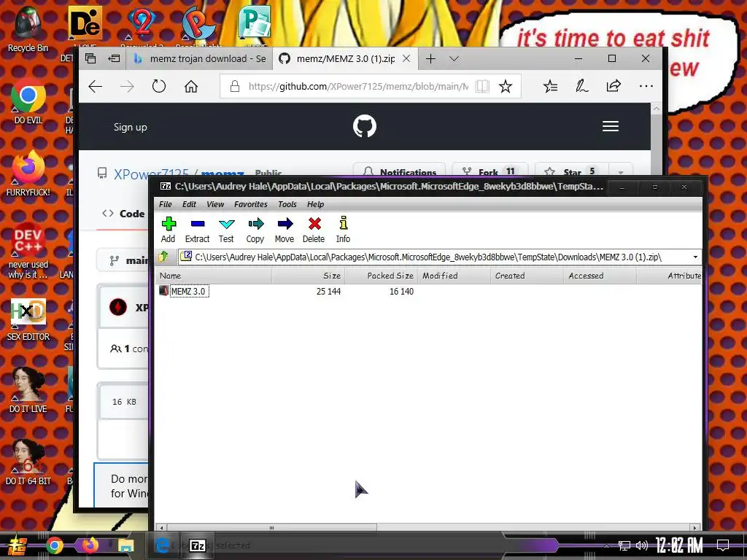Click Sign up on the GitHub page
747x560 pixels.
coord(130,127)
